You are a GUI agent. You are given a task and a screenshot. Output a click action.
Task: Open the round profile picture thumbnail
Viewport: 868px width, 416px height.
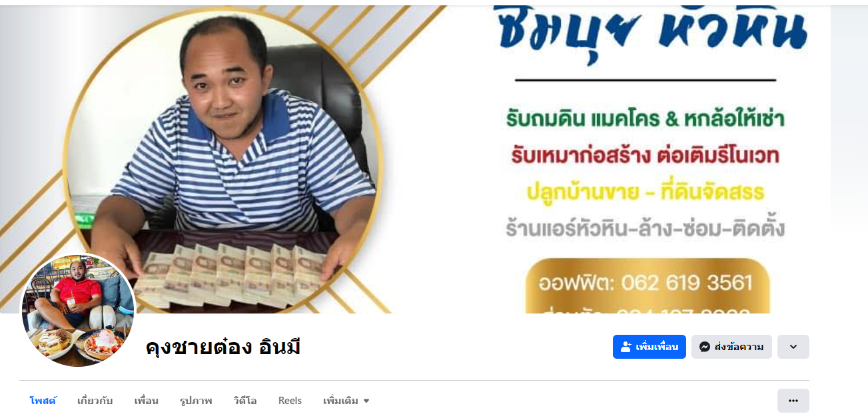[x=79, y=310]
